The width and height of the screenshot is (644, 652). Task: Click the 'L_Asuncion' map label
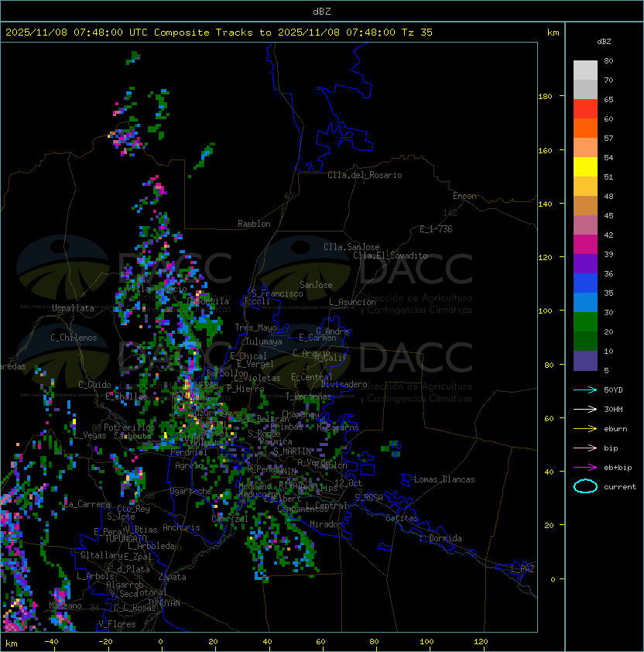(x=352, y=302)
